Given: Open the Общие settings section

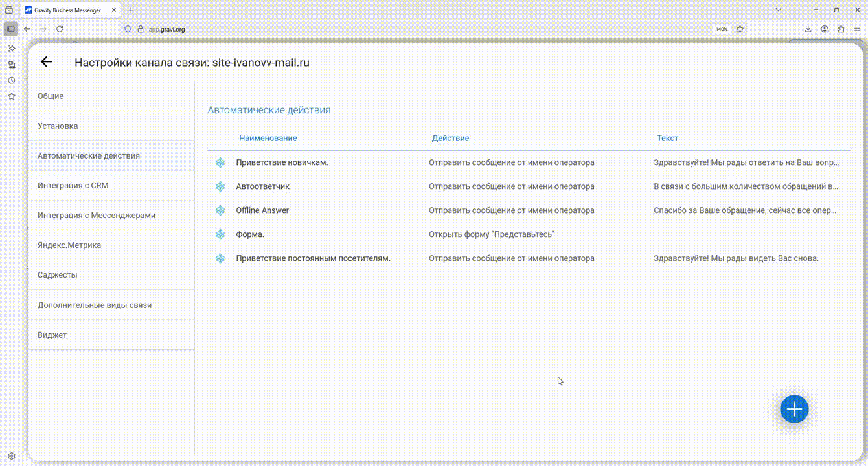Looking at the screenshot, I should [51, 96].
